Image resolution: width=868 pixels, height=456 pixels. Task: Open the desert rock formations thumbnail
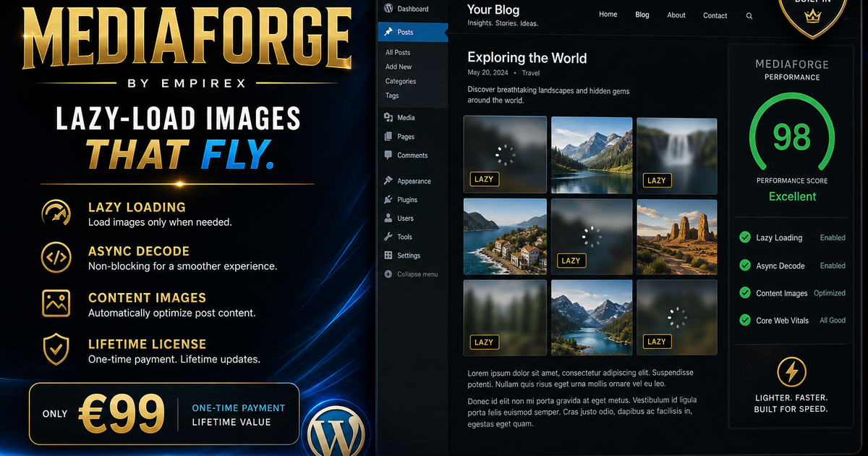pos(677,236)
